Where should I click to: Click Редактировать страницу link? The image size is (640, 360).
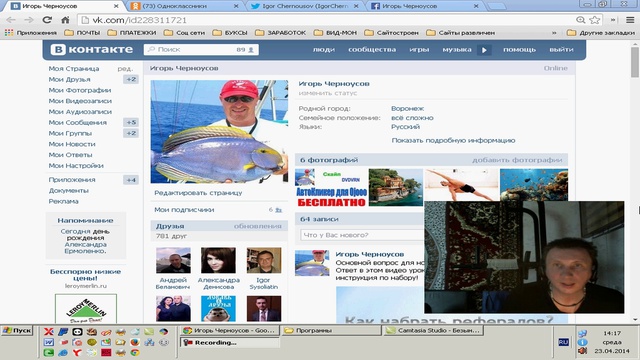click(x=198, y=193)
